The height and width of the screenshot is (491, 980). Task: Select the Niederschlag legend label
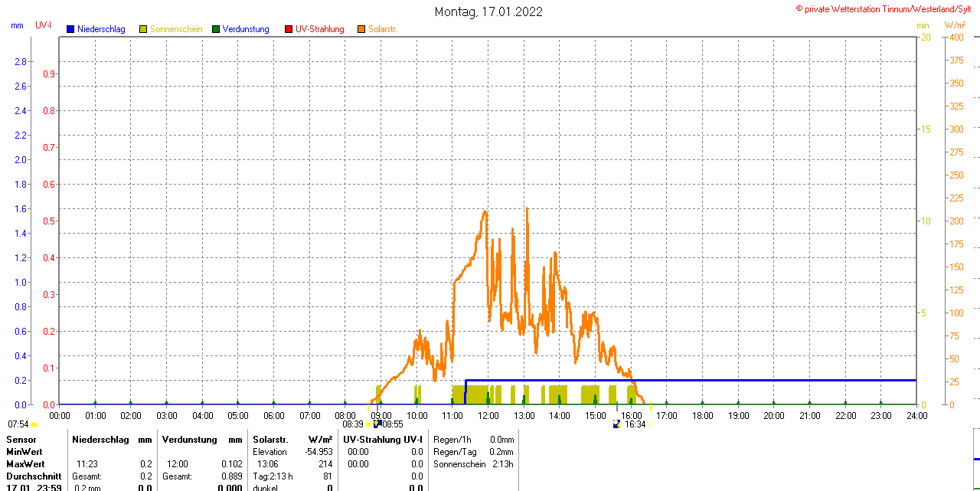[x=101, y=29]
